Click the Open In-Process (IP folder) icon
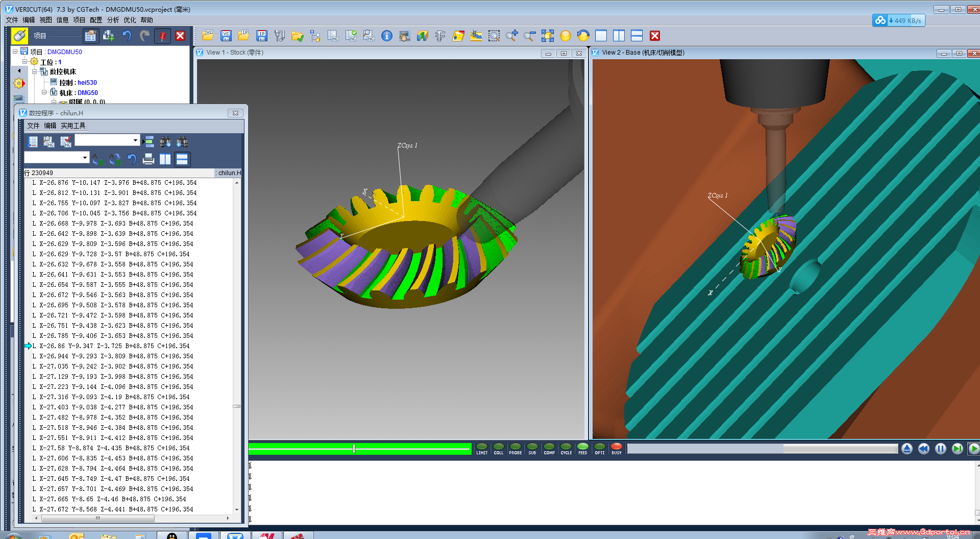The width and height of the screenshot is (980, 539). [x=243, y=36]
